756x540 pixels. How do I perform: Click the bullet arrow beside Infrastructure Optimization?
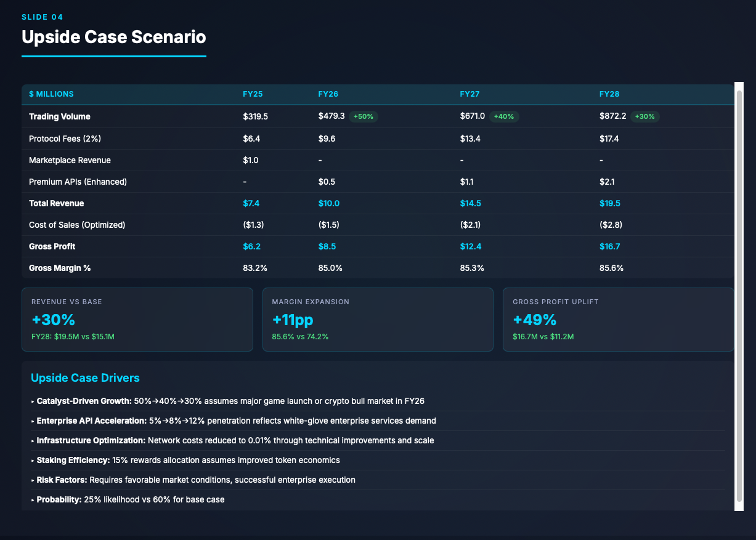(x=33, y=441)
